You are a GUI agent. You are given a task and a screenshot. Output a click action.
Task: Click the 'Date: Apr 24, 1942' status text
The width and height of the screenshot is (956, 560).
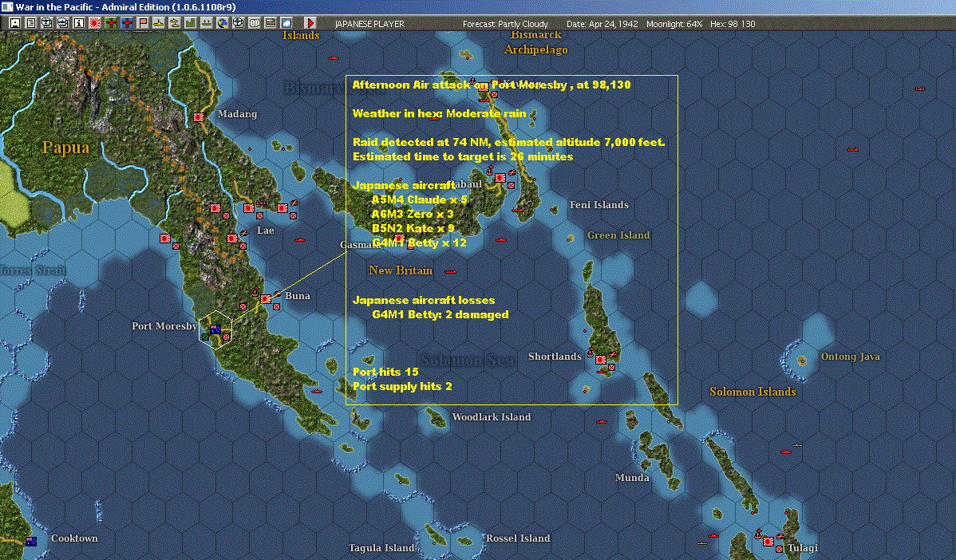click(x=602, y=24)
